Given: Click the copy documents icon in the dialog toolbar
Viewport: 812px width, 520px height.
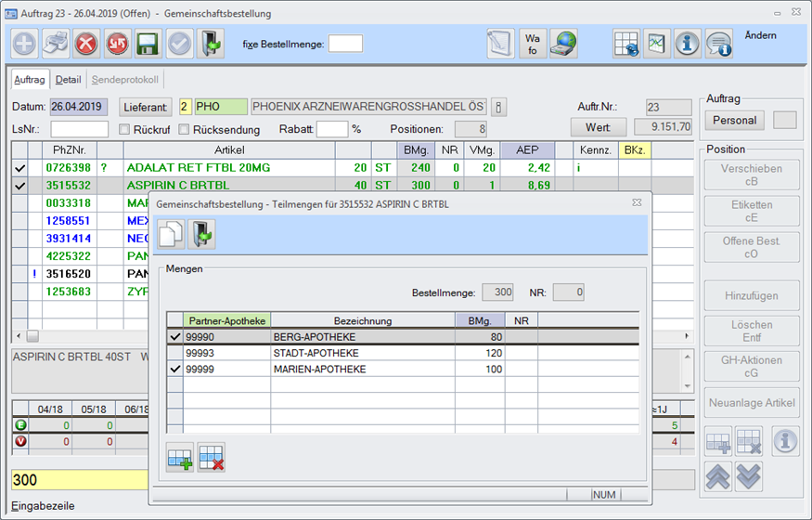Looking at the screenshot, I should tap(171, 234).
